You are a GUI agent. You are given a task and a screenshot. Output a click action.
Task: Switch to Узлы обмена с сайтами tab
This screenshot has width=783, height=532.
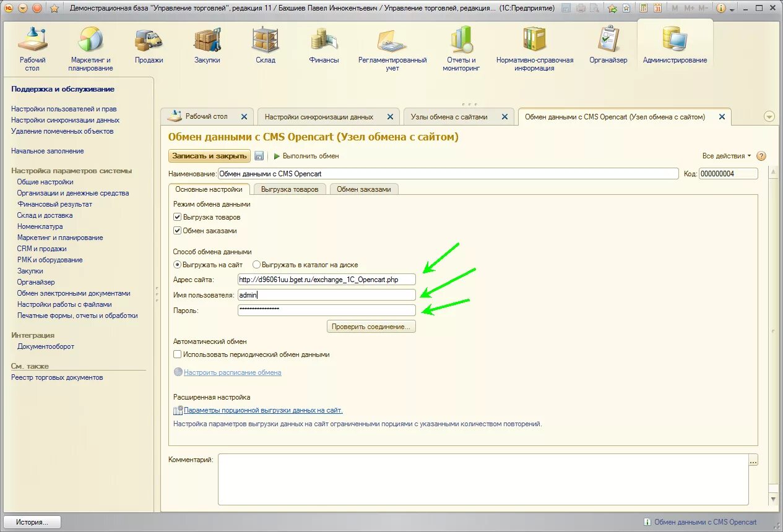pos(449,116)
